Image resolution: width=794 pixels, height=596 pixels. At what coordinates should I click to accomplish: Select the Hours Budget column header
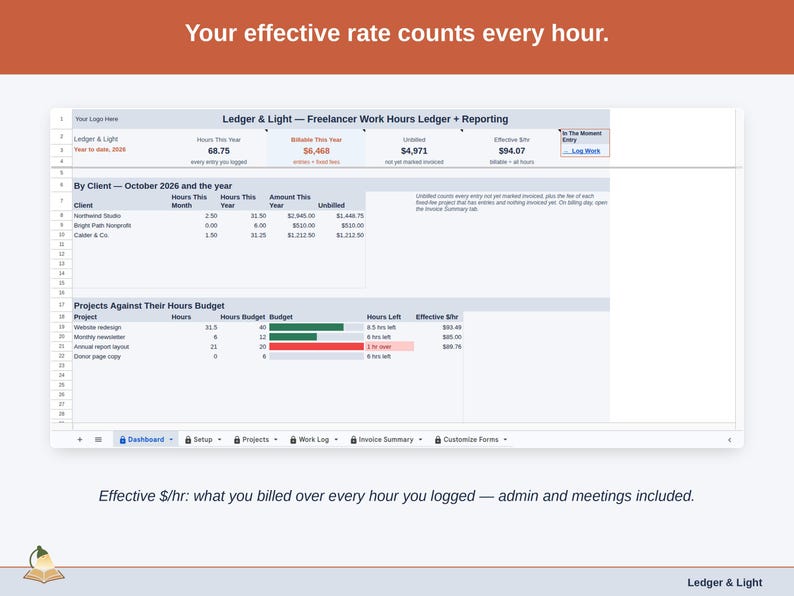(243, 317)
